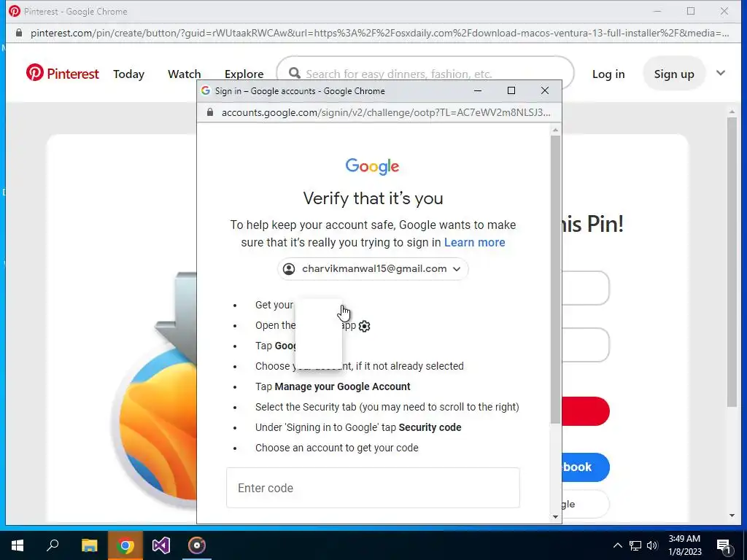Image resolution: width=747 pixels, height=560 pixels.
Task: Open the charvikmanwal15@gmail.com account switcher
Action: tap(373, 268)
